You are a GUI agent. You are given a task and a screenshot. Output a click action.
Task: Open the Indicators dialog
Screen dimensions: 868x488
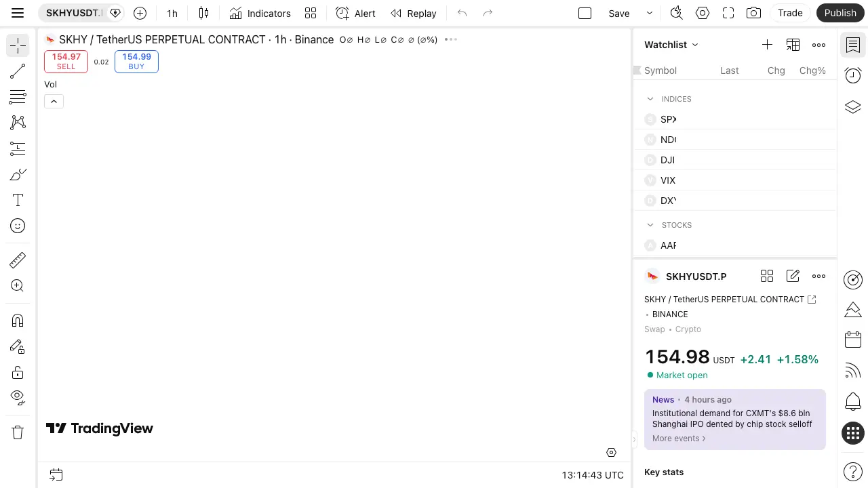[260, 13]
